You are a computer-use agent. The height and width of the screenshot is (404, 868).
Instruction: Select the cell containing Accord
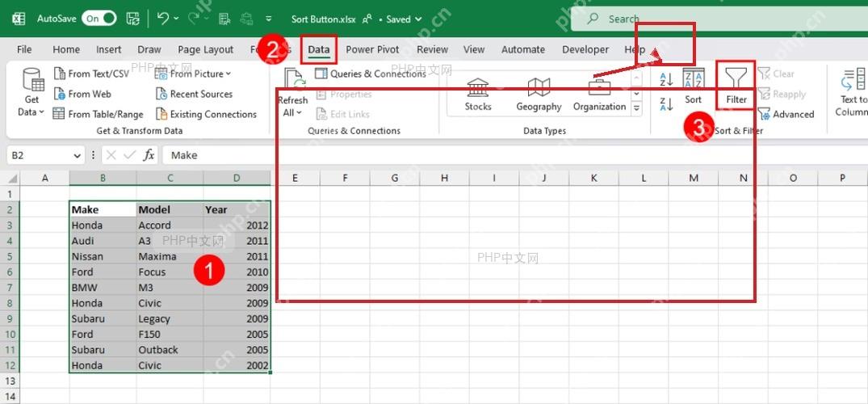coord(170,225)
